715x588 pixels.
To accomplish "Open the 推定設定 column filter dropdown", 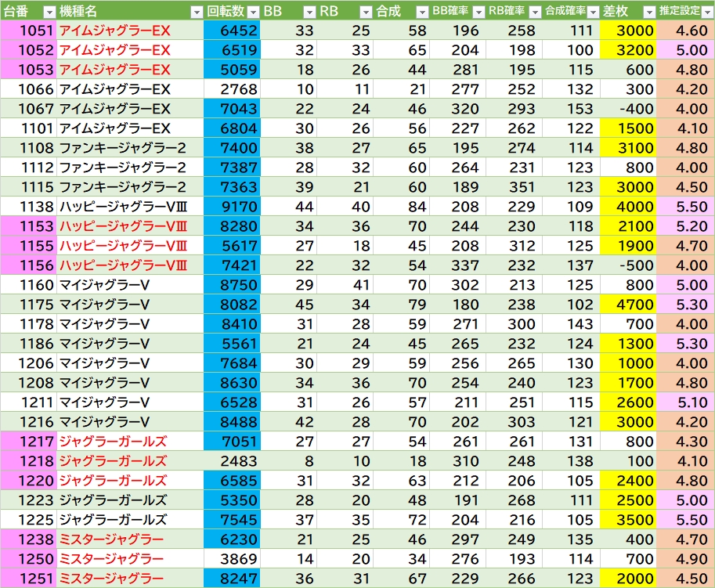I will [708, 12].
